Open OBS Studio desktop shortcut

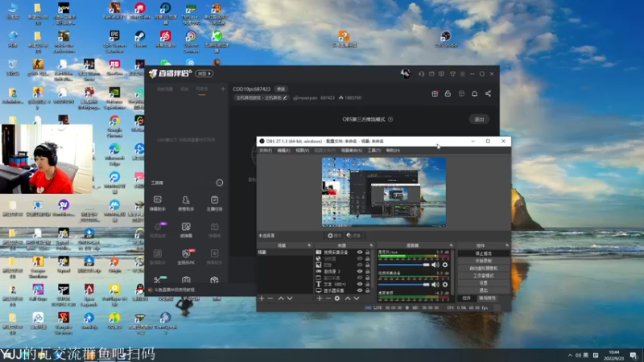[x=446, y=39]
